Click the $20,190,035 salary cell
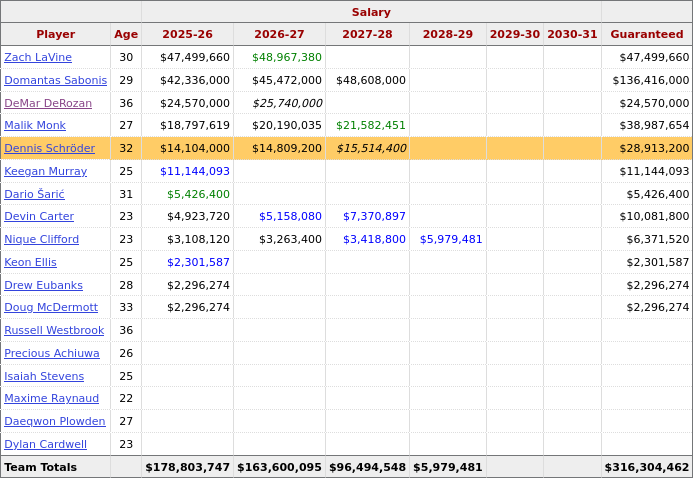The height and width of the screenshot is (478, 694). pyautogui.click(x=287, y=125)
